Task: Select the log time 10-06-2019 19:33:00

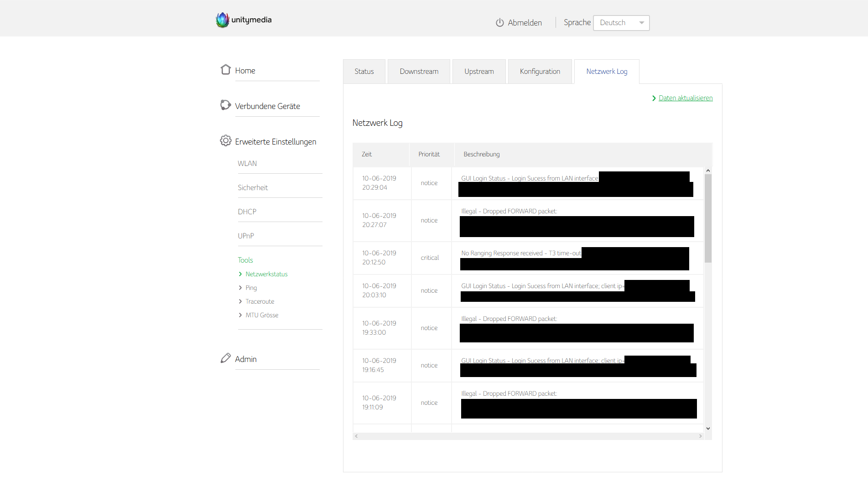Action: (x=379, y=328)
